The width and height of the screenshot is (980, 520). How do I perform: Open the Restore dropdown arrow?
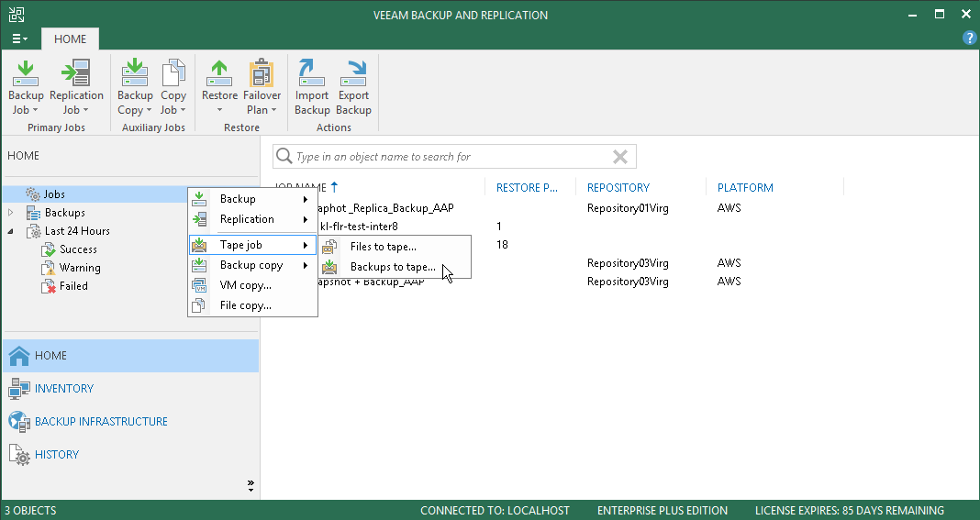pos(219,111)
